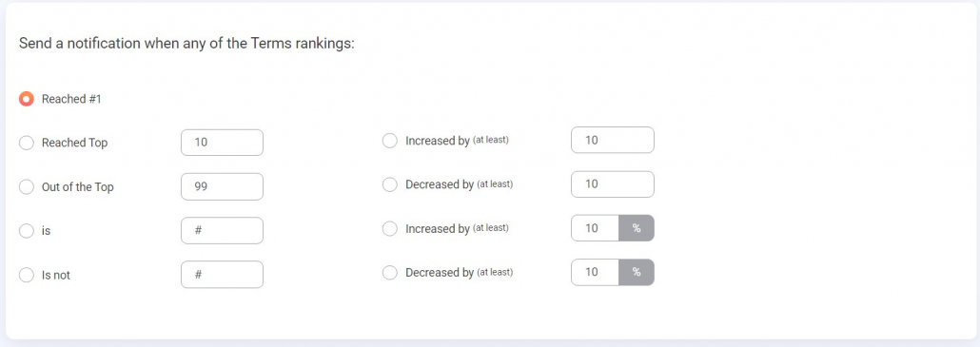
Task: Pick the "is" ranking radio button
Action: [27, 231]
